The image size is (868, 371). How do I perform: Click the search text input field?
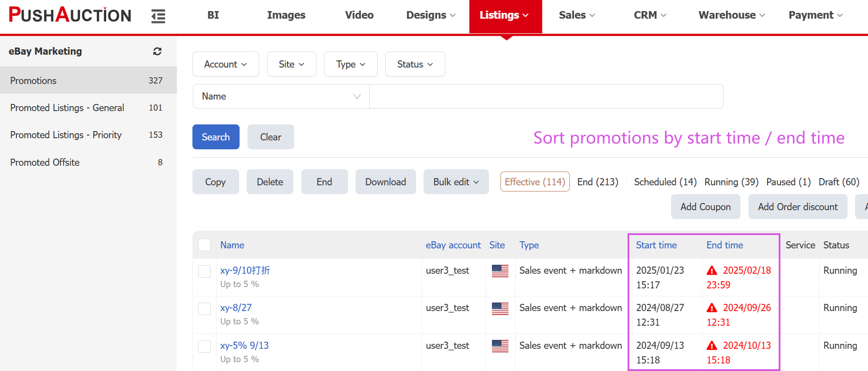click(x=546, y=96)
